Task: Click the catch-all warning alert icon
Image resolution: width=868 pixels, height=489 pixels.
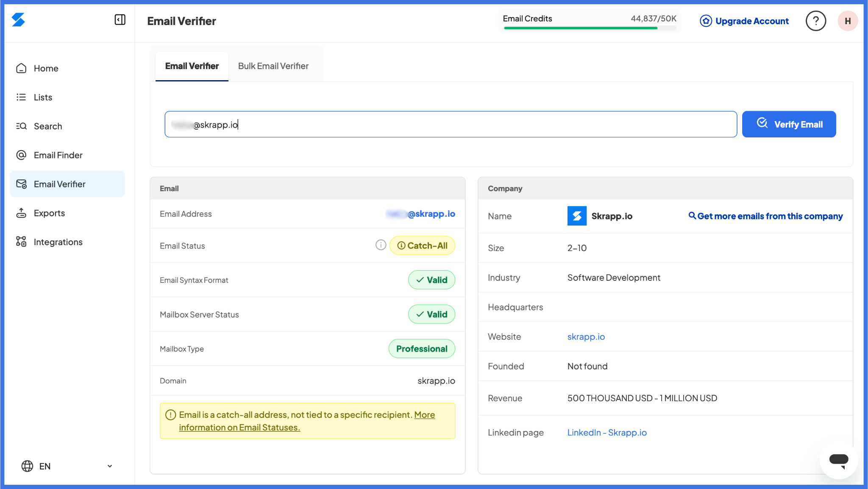Action: coord(170,415)
